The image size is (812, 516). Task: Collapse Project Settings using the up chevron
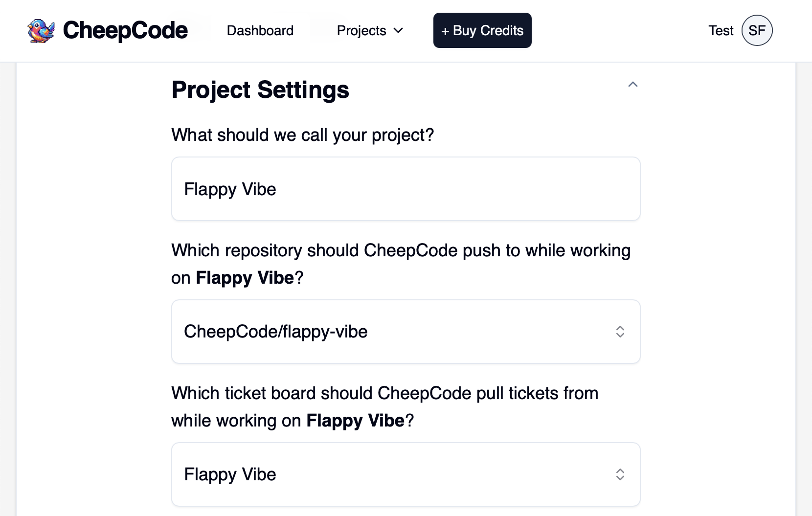[x=632, y=85]
